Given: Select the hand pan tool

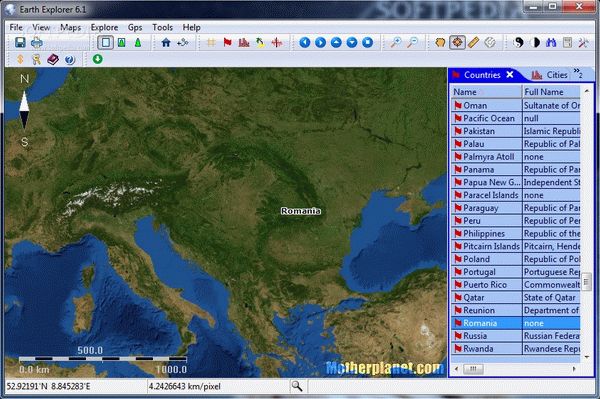Looking at the screenshot, I should click(x=440, y=42).
